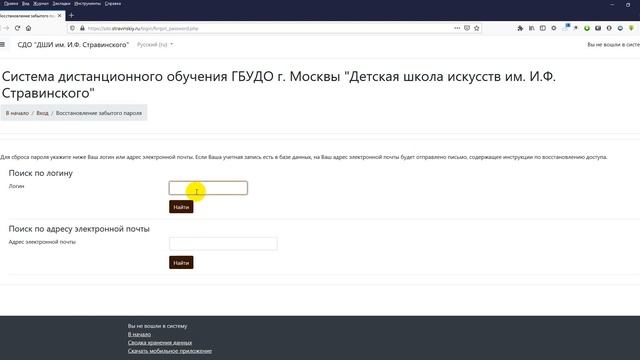Go to the browser home page icon
Image resolution: width=640 pixels, height=360 pixels.
29,28
